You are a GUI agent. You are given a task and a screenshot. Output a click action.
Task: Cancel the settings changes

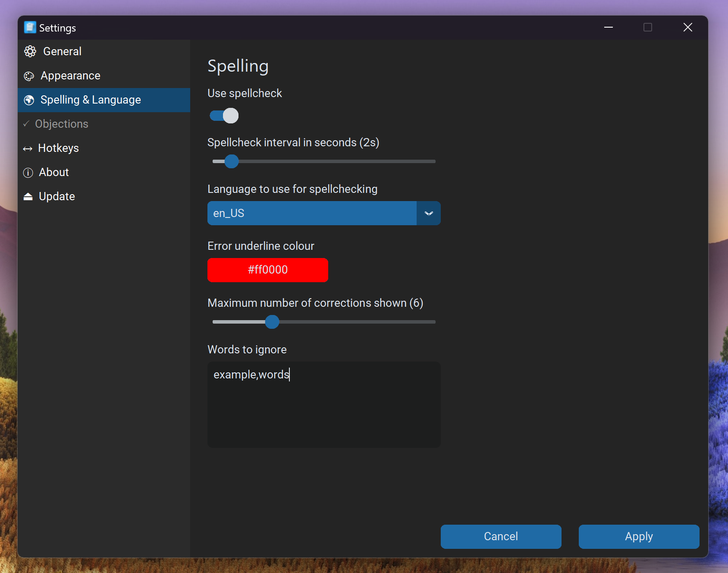coord(501,536)
